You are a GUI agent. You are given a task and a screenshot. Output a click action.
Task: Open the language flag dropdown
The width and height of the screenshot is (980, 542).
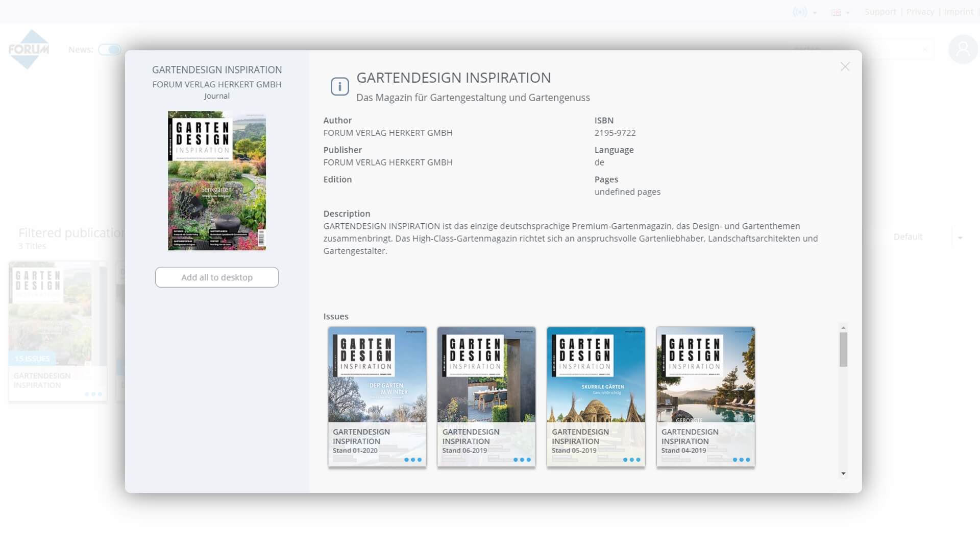[x=840, y=12]
